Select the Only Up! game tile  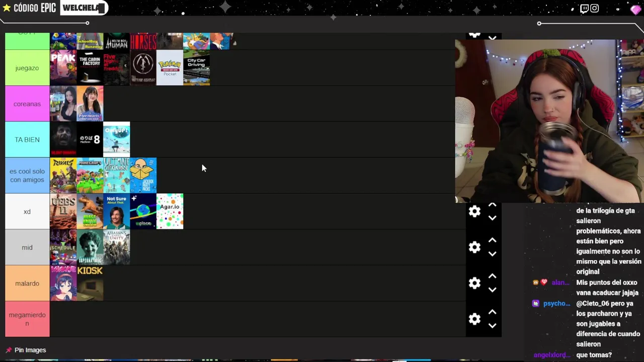(116, 139)
